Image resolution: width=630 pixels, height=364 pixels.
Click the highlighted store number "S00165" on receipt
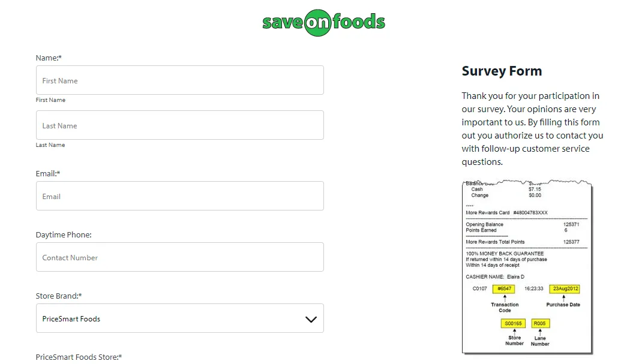click(514, 323)
